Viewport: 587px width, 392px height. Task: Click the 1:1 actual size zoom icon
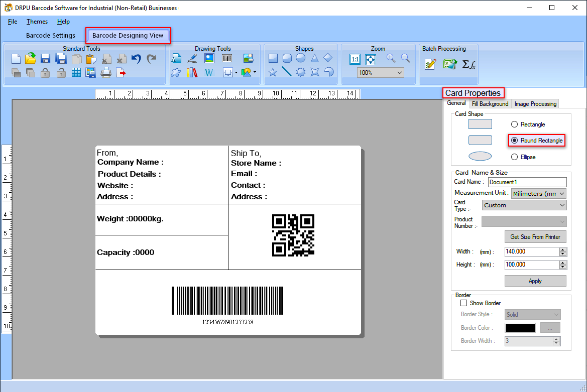point(355,59)
